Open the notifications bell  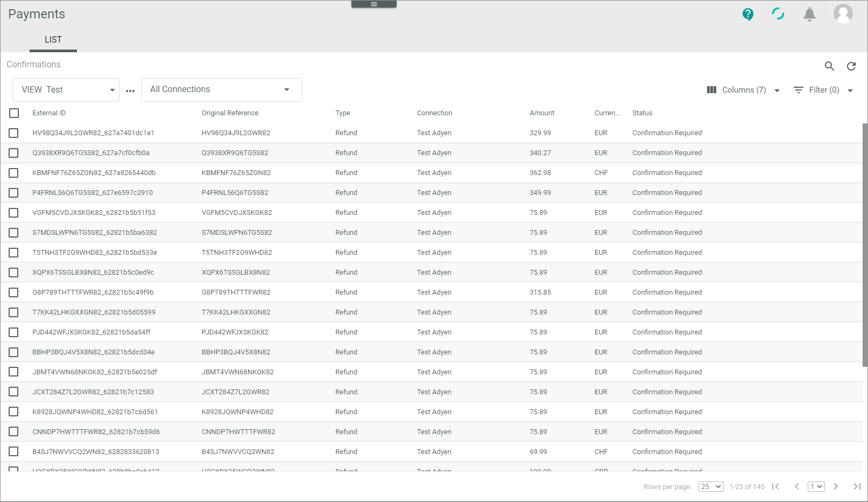tap(809, 15)
